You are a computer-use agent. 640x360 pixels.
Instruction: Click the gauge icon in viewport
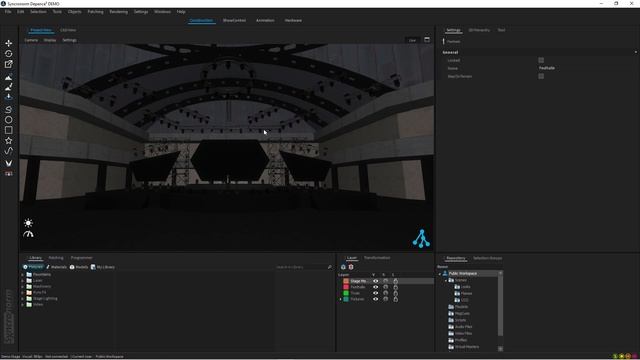[28, 234]
